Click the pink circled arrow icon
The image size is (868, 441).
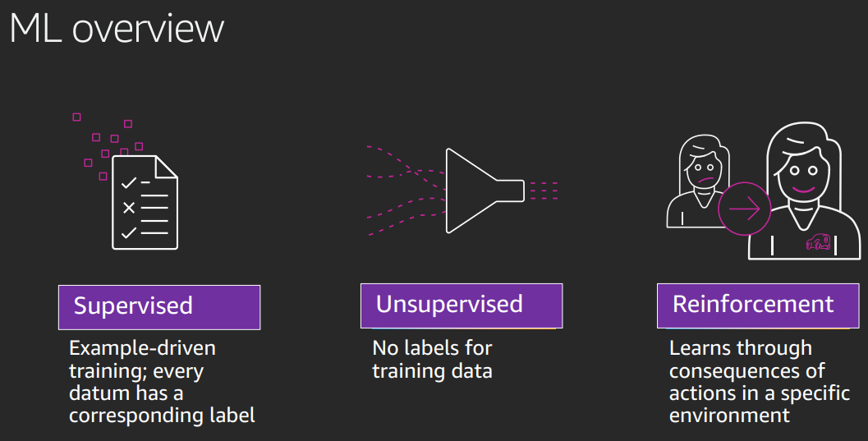pos(744,209)
